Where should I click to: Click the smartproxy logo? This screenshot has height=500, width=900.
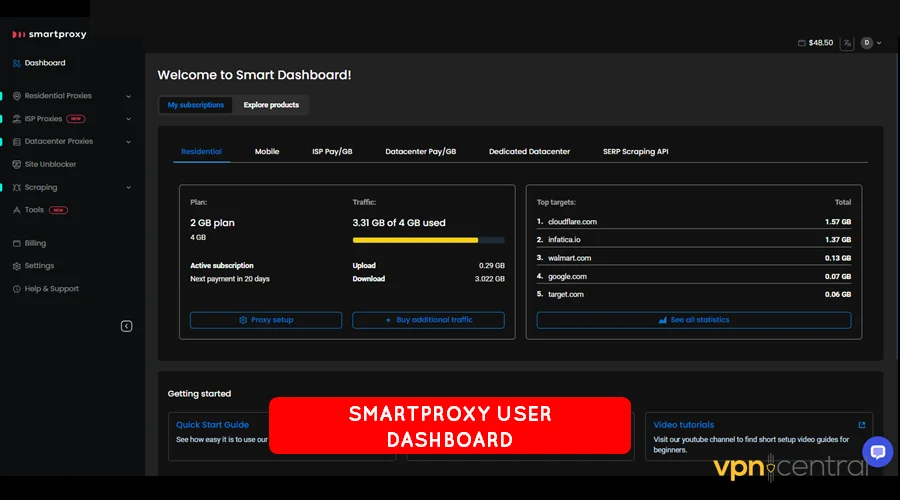[x=49, y=34]
